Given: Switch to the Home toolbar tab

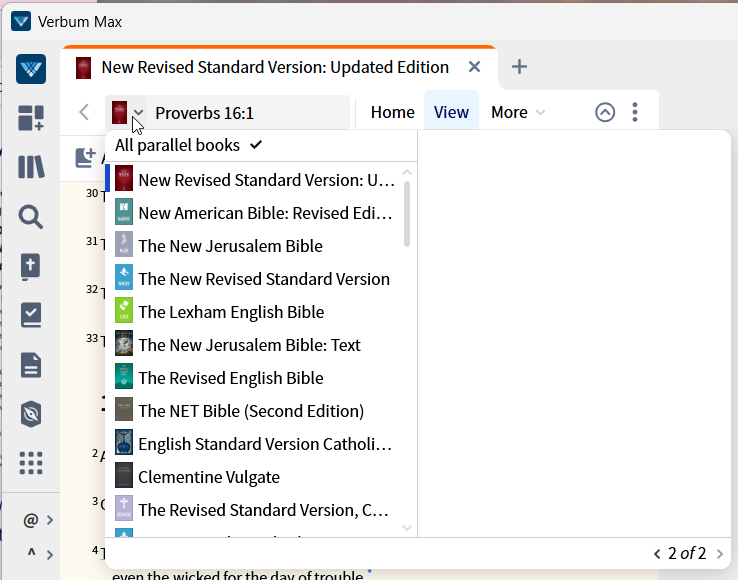Looking at the screenshot, I should coord(393,112).
